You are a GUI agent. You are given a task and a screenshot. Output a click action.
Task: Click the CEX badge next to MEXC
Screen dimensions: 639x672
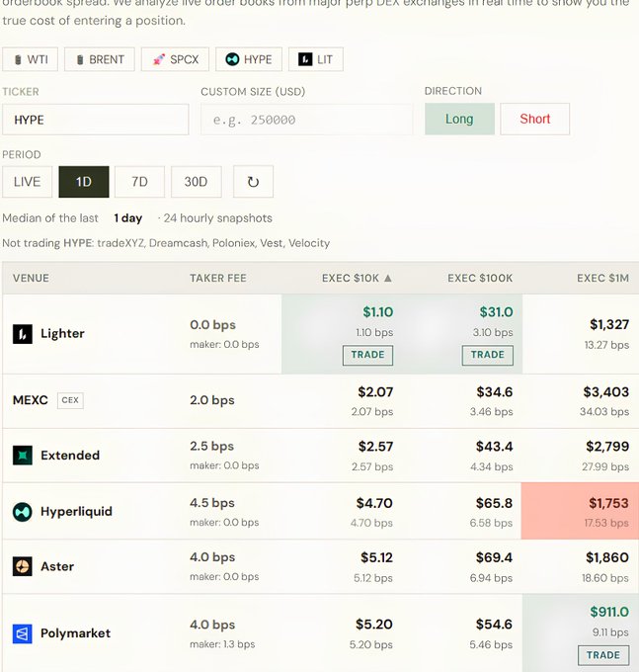tap(70, 400)
